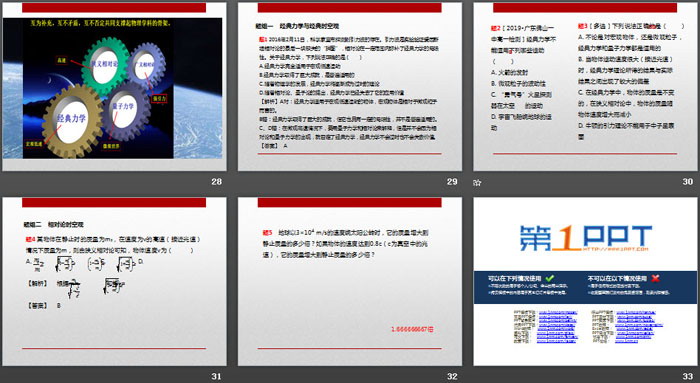Select slide 31 thumbnail about 相对论时空观
This screenshot has width=700, height=383.
[x=114, y=282]
